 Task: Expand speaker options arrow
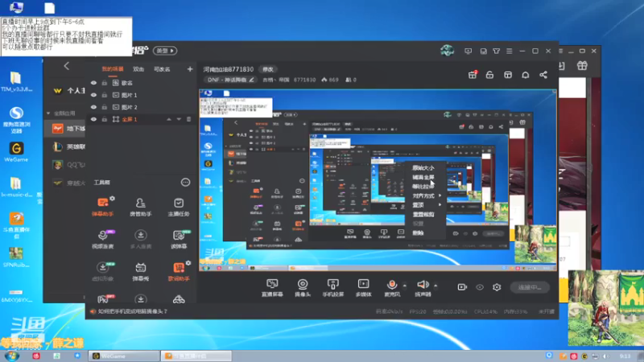(436, 286)
